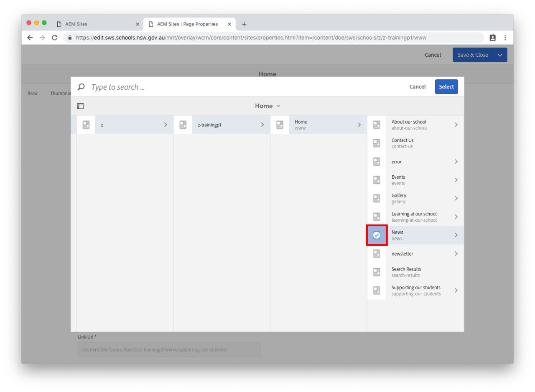Select the Events page thumbnail icon
Image resolution: width=535 pixels, height=392 pixels.
(x=377, y=180)
